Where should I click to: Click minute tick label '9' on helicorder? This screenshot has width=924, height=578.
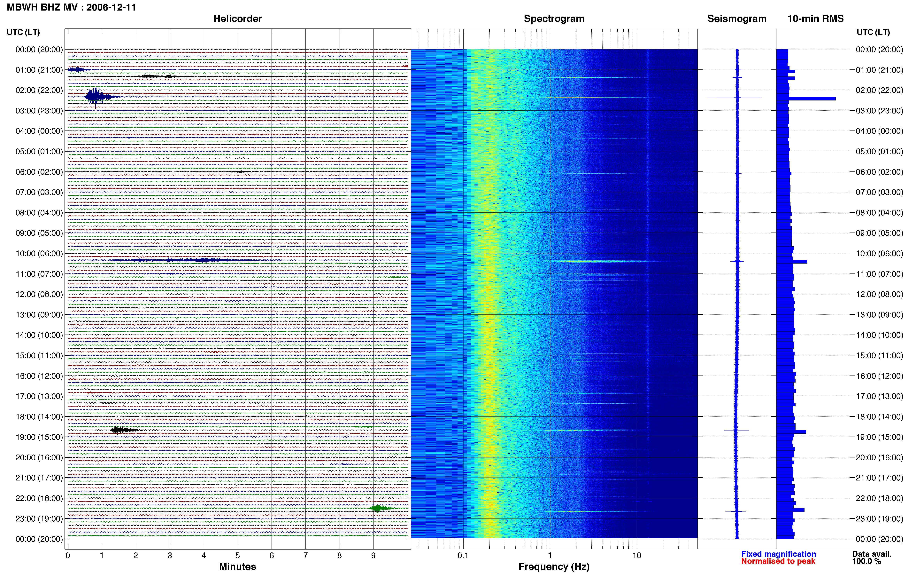click(373, 555)
